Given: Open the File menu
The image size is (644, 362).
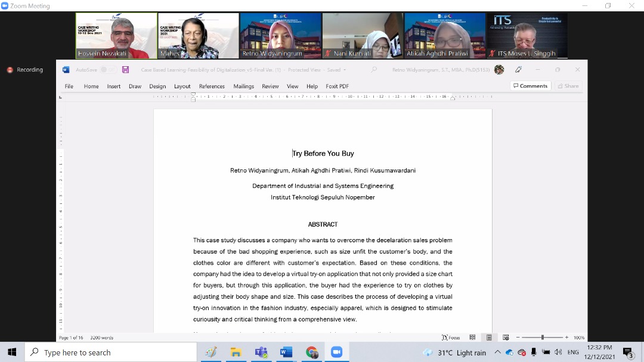Looking at the screenshot, I should click(x=69, y=86).
